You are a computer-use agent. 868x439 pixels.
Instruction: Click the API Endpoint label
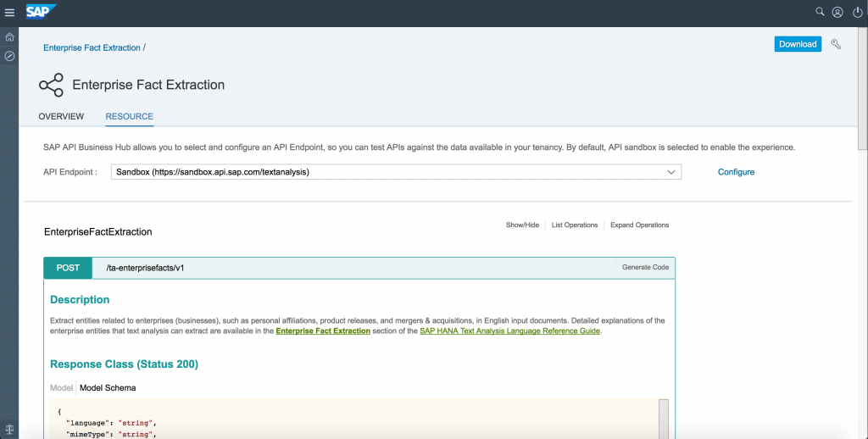(x=70, y=171)
